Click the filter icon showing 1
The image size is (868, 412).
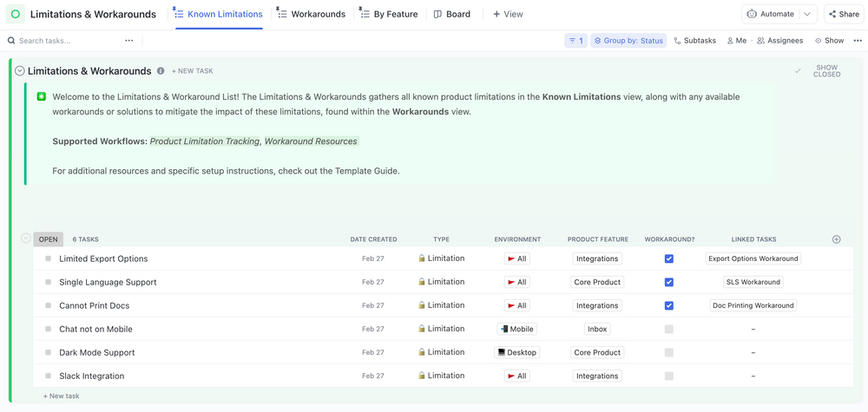pos(575,41)
